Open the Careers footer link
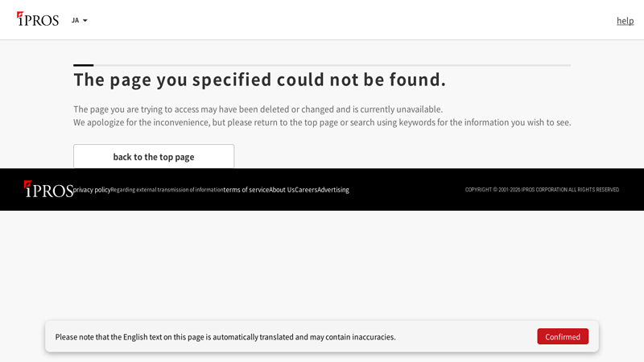Screen dimensions: 644x362 (x=306, y=190)
